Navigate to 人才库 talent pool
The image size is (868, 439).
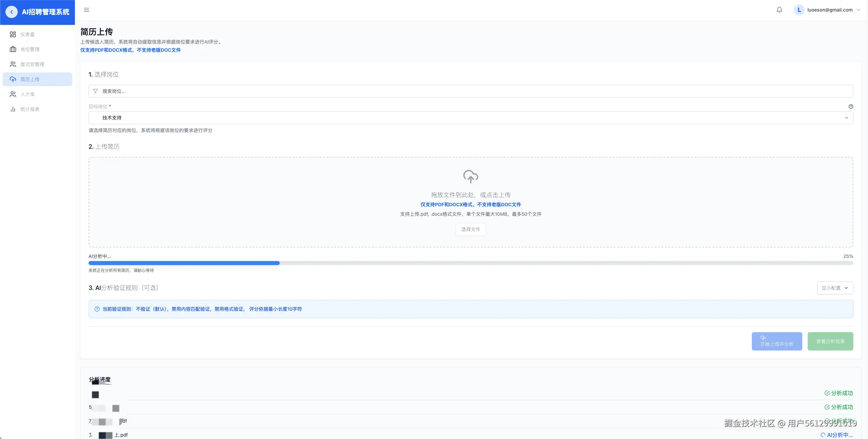tap(27, 94)
